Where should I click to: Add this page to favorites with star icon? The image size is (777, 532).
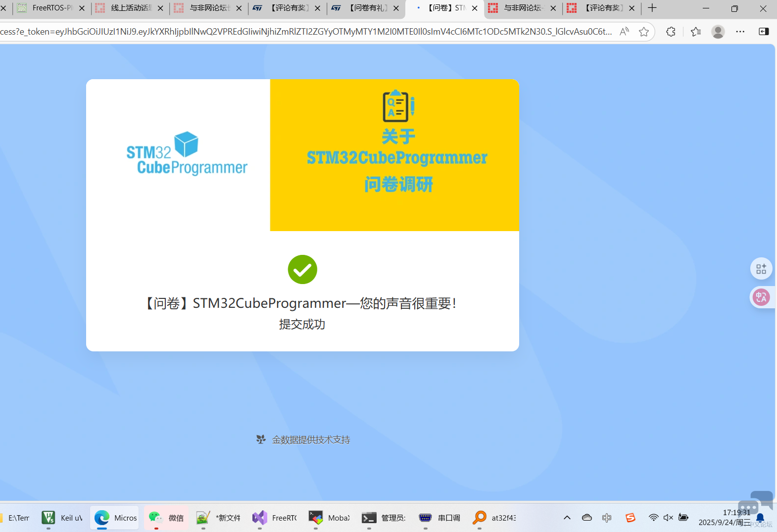click(643, 32)
